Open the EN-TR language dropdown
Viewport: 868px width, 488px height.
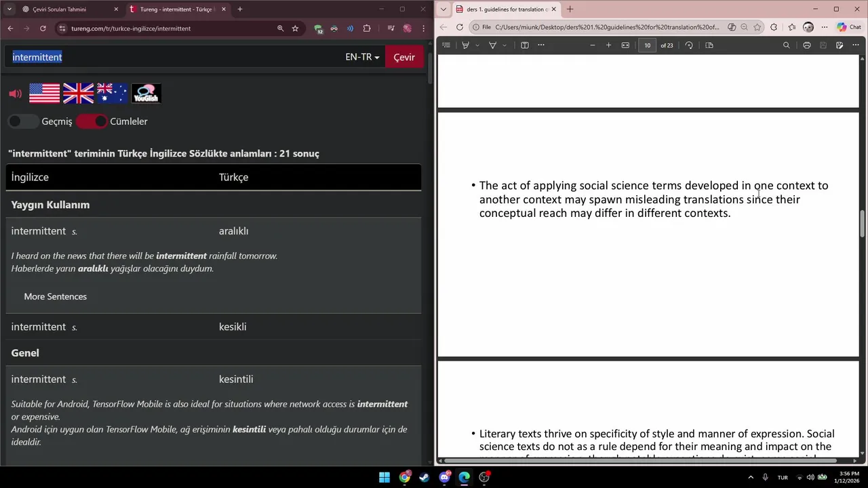pyautogui.click(x=362, y=57)
